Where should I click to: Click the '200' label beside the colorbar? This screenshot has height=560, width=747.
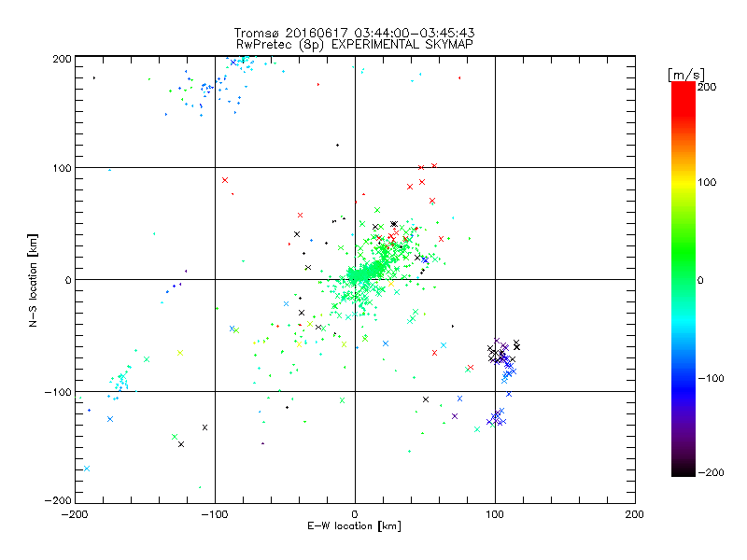pyautogui.click(x=707, y=87)
